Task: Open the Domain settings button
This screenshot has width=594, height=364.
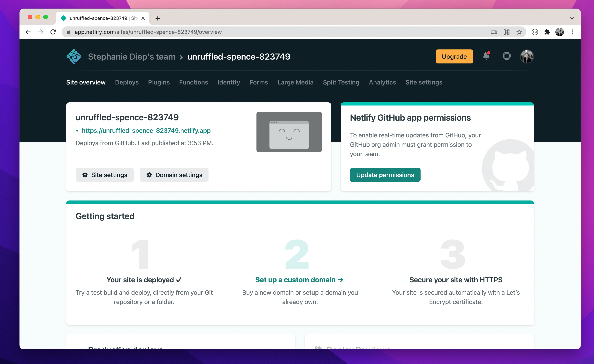Action: [x=174, y=175]
